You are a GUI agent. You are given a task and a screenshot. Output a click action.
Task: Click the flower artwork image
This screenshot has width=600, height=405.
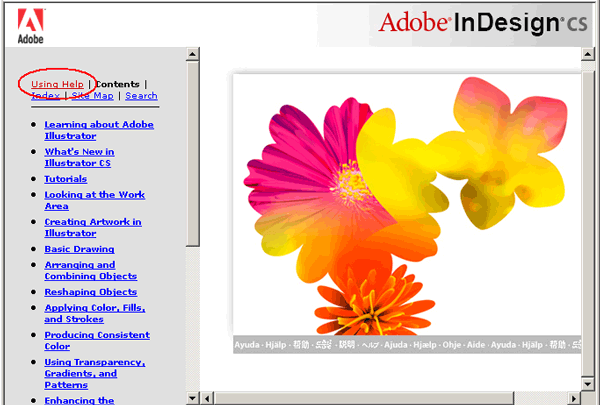(x=407, y=205)
